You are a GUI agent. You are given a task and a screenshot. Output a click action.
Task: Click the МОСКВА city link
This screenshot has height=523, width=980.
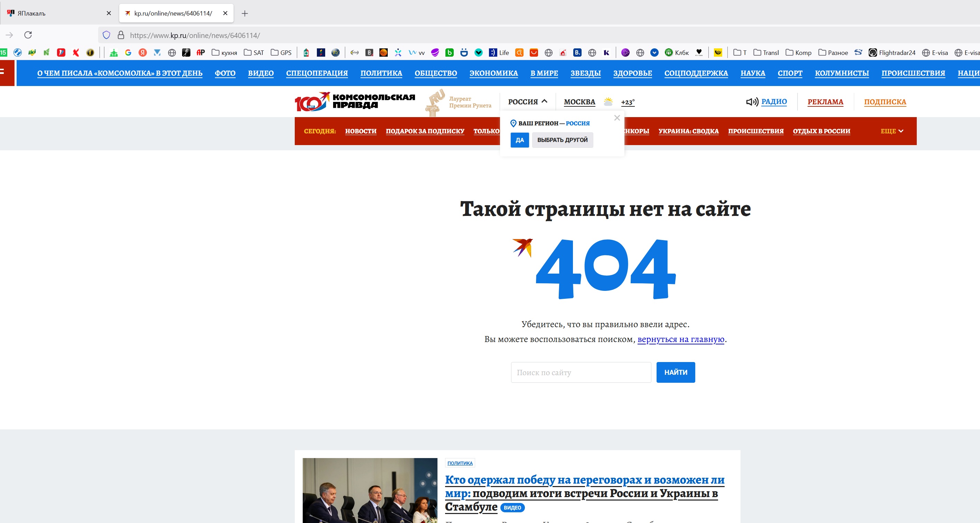click(x=579, y=102)
